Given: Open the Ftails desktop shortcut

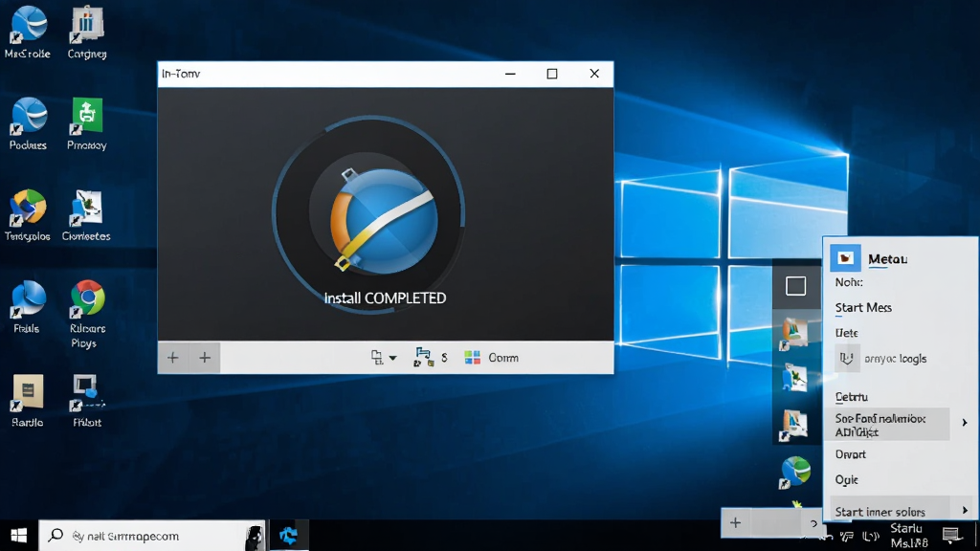Looking at the screenshot, I should click(27, 306).
